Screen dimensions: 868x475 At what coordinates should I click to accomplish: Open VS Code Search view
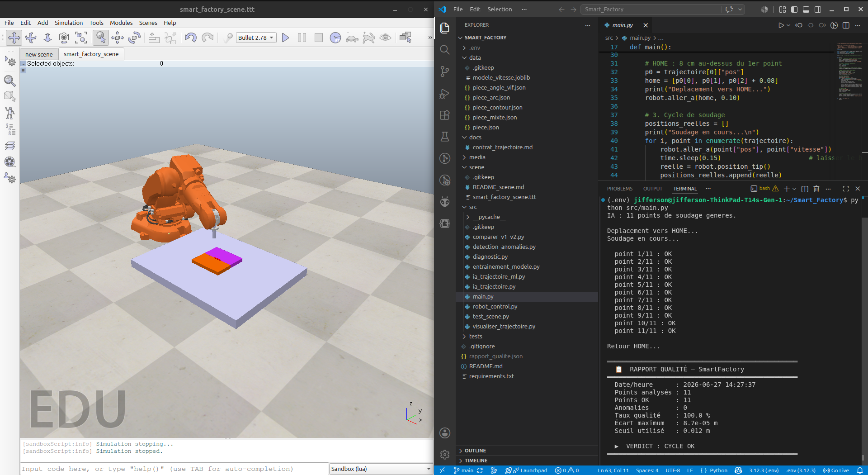[x=445, y=49]
